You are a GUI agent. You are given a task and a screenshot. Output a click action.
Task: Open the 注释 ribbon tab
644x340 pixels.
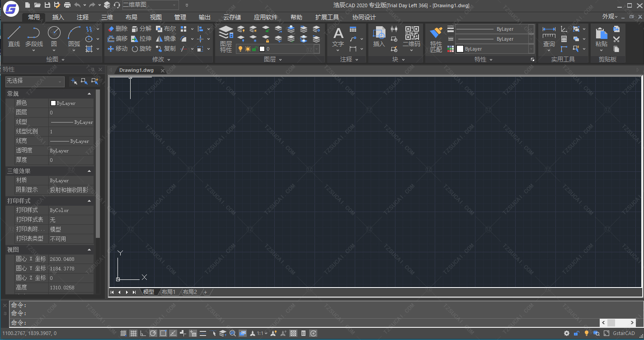[x=83, y=17]
